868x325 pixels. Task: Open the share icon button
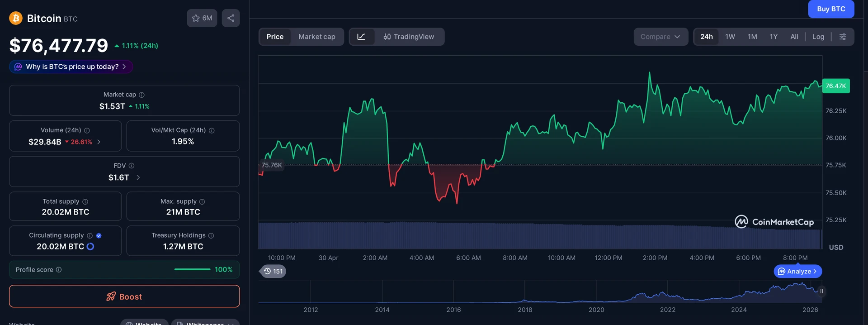pyautogui.click(x=231, y=18)
